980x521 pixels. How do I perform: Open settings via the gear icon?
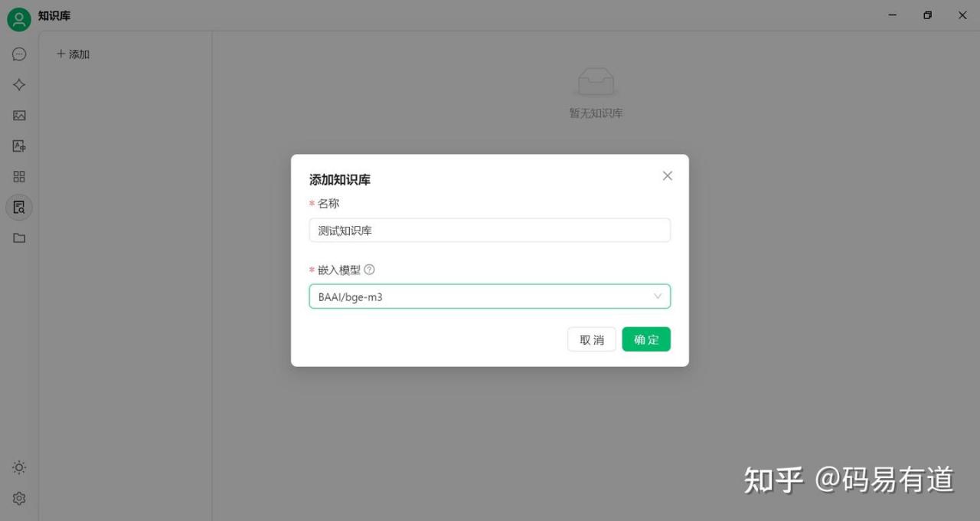click(x=19, y=498)
